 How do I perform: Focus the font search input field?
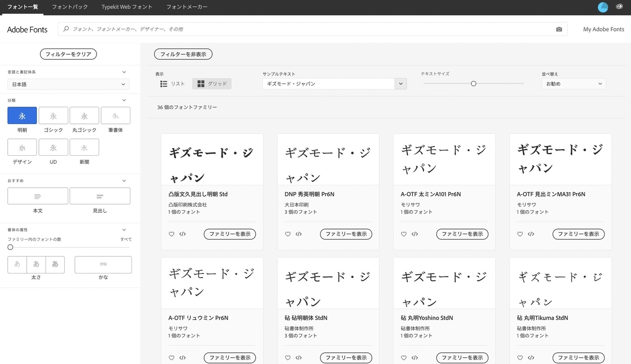(312, 29)
